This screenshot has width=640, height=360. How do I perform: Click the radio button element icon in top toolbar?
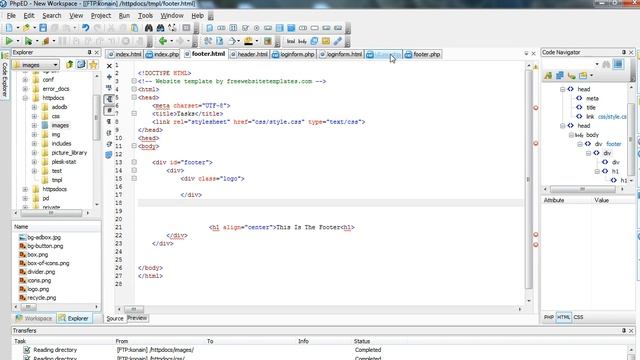(x=257, y=28)
